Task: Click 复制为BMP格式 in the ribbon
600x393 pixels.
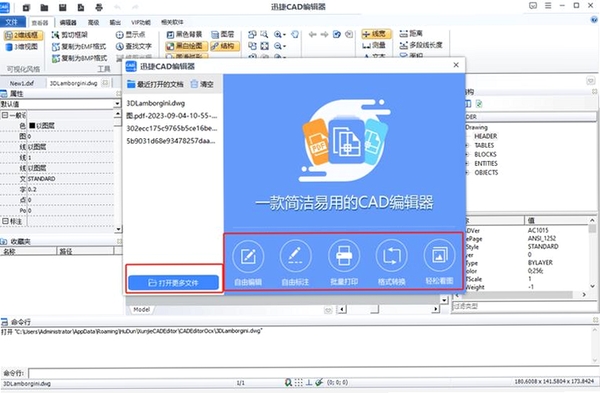Action: [x=79, y=58]
